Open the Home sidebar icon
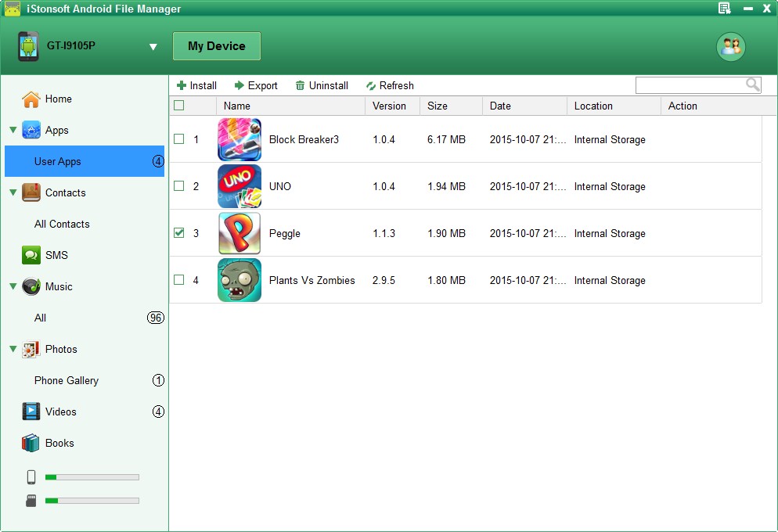The width and height of the screenshot is (778, 532). [x=31, y=99]
